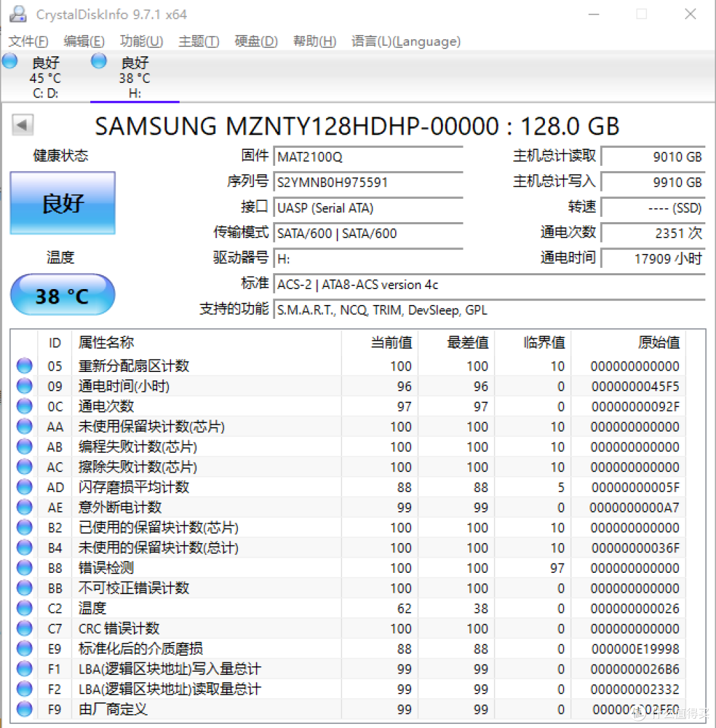Select the 标准化后的介质磨损 attribute name
The image size is (716, 728).
click(141, 648)
